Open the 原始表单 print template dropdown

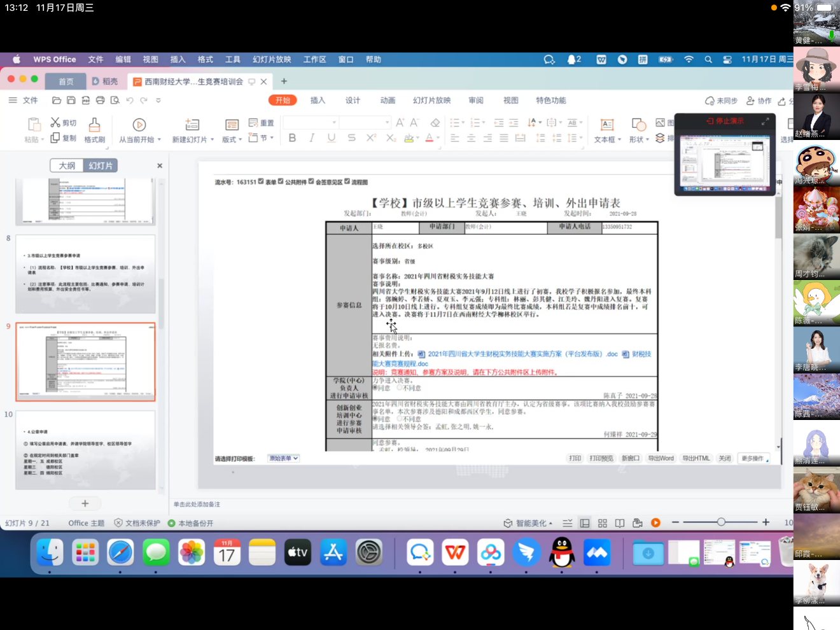pos(283,458)
